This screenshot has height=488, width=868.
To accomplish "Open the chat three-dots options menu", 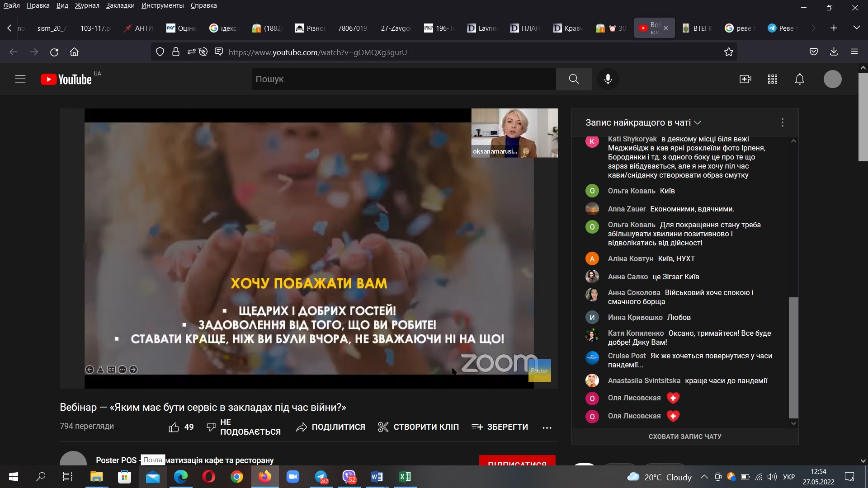I will pos(782,122).
